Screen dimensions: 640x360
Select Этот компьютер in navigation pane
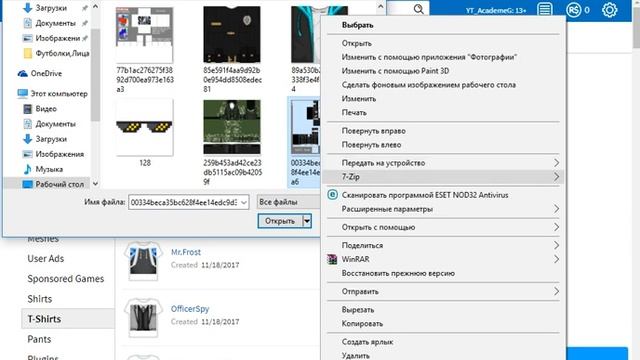[x=52, y=93]
